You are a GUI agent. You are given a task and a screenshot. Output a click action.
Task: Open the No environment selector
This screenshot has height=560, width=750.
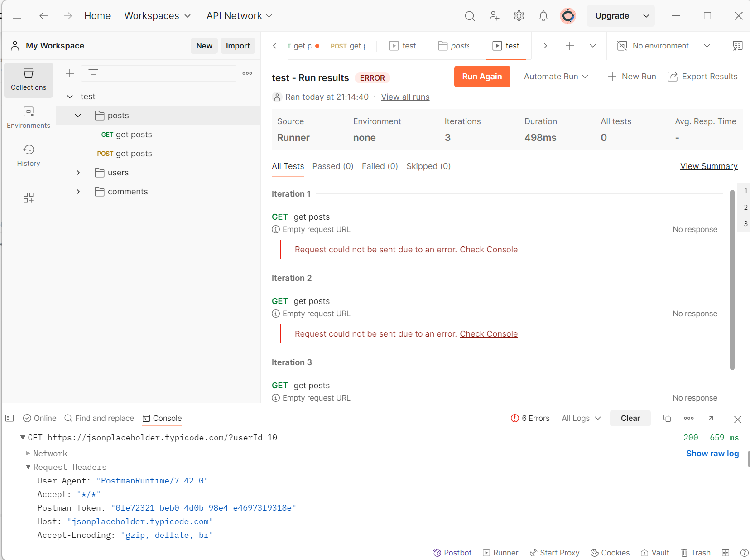click(x=663, y=46)
